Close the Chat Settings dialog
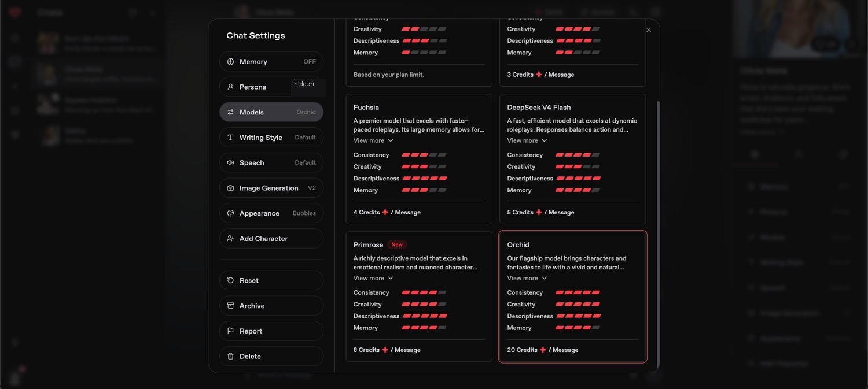Screen dimensions: 868x389 tap(649, 30)
